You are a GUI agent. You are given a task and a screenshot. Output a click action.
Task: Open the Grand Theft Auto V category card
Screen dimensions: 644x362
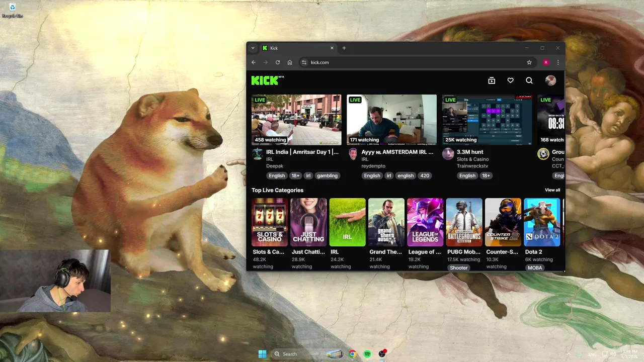[x=386, y=222]
